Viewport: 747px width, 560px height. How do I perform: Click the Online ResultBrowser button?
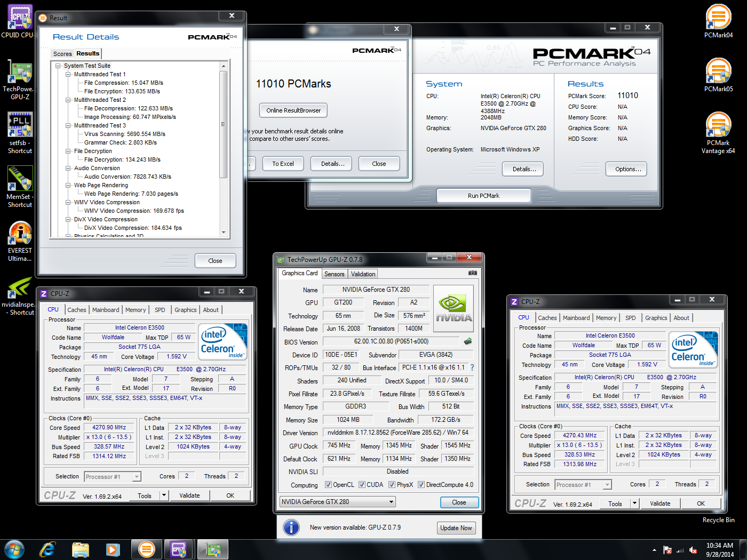tap(293, 110)
